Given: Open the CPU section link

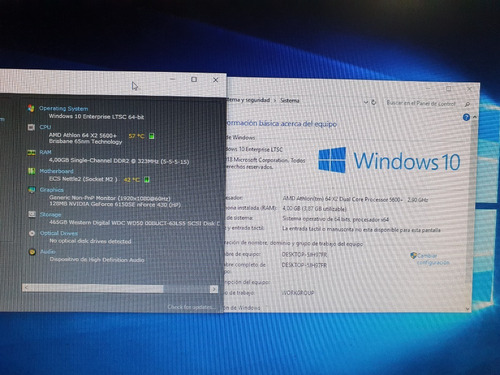Looking at the screenshot, I should tap(45, 127).
